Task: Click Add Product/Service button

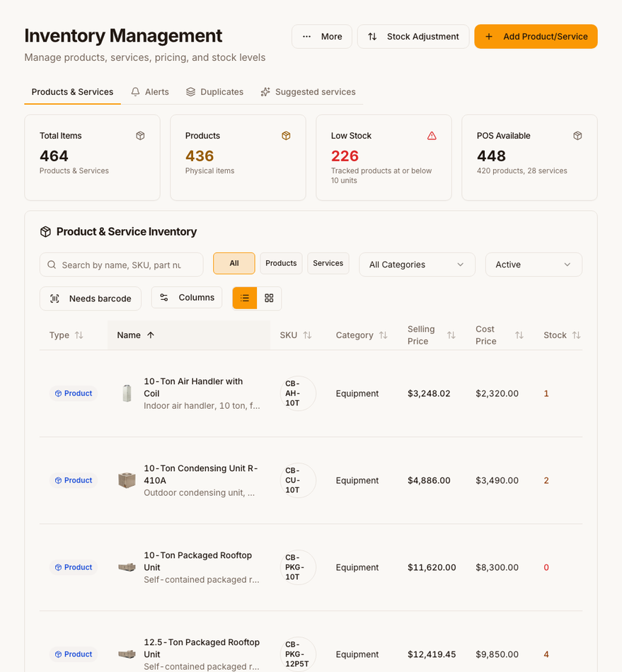Action: [x=536, y=36]
